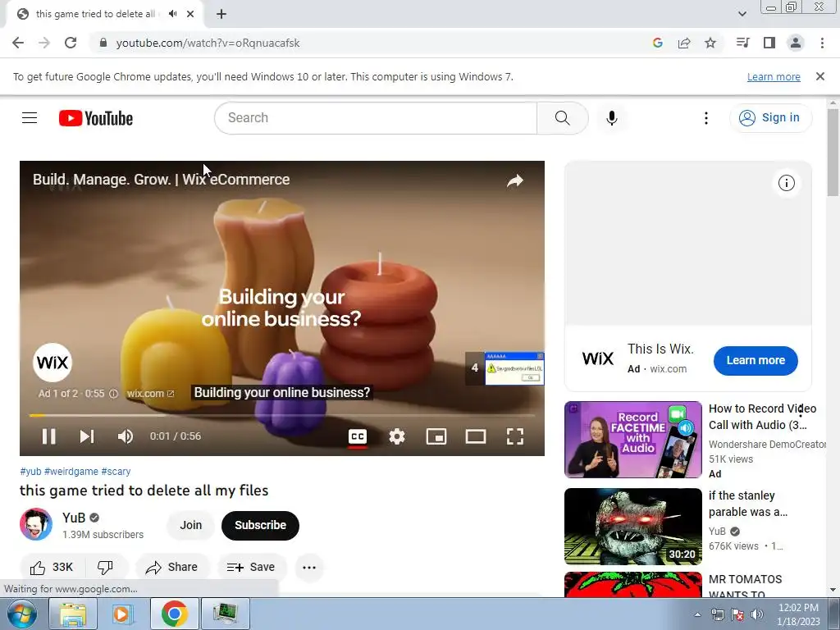Open YuB channel avatar

pyautogui.click(x=36, y=524)
